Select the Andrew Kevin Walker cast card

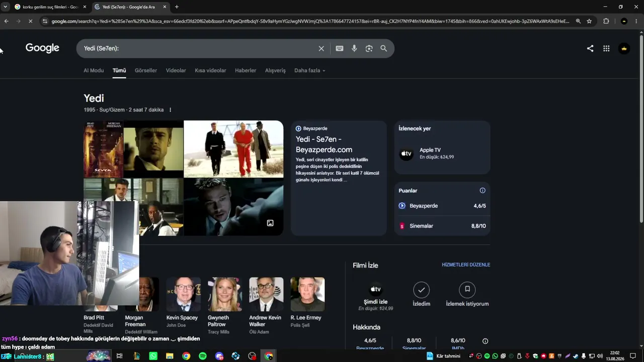[266, 306]
